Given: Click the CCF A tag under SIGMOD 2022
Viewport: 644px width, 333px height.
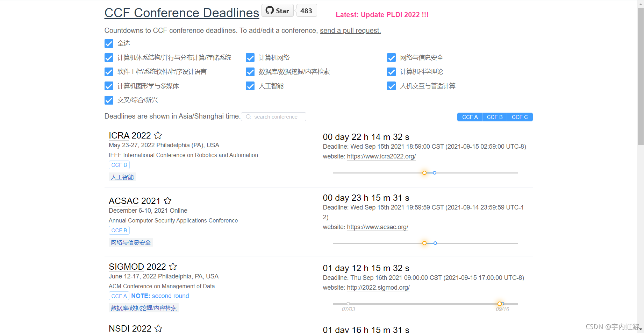Looking at the screenshot, I should click(x=119, y=296).
